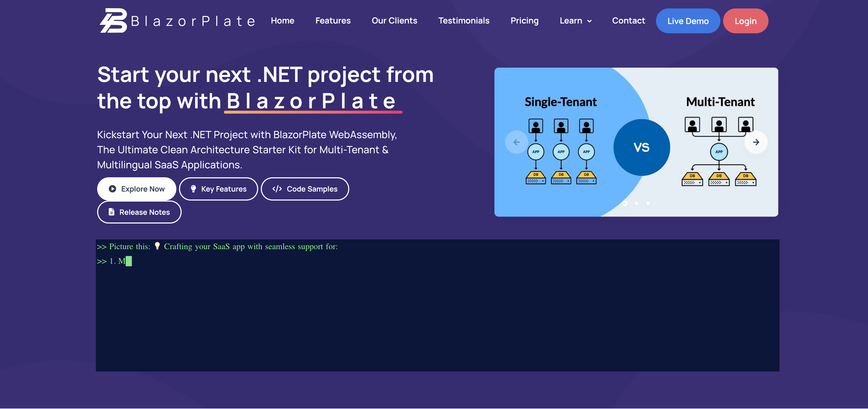
Task: Click the Explore Now button
Action: (136, 189)
